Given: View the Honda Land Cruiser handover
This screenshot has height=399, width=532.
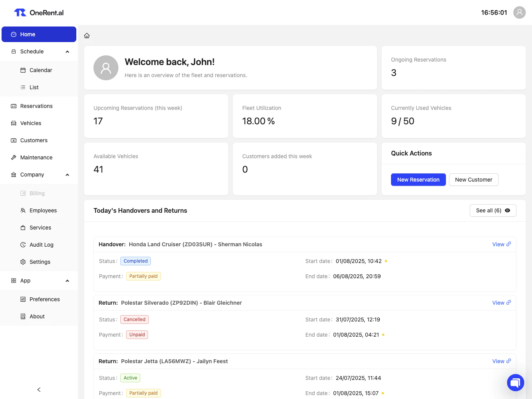Looking at the screenshot, I should click(502, 244).
